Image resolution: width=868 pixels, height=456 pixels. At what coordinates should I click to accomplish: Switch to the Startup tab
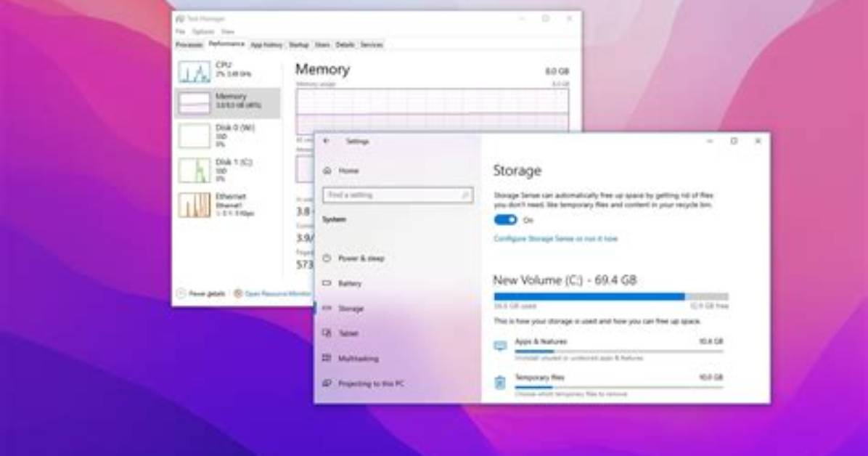pyautogui.click(x=299, y=45)
